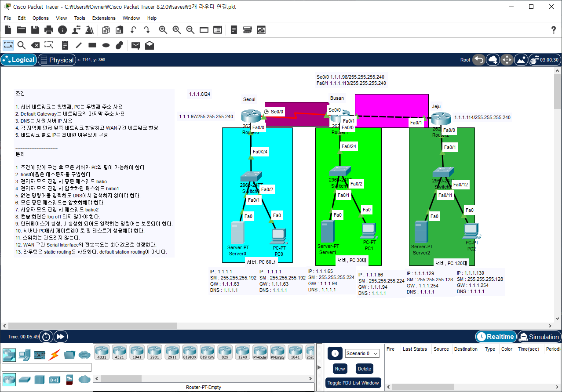The image size is (562, 392).
Task: Print the workspace
Action: coord(49,30)
